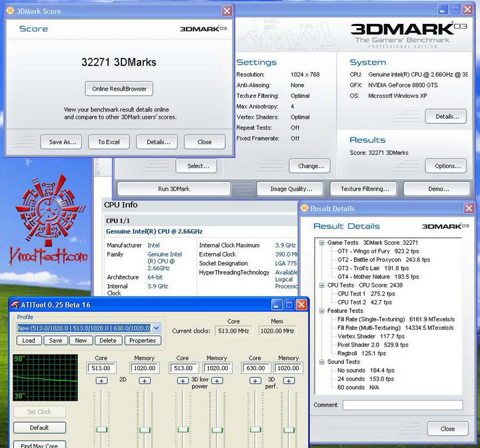Click Current clocks Mem field 1020.00 MHz
The image size is (480, 448).
277,331
